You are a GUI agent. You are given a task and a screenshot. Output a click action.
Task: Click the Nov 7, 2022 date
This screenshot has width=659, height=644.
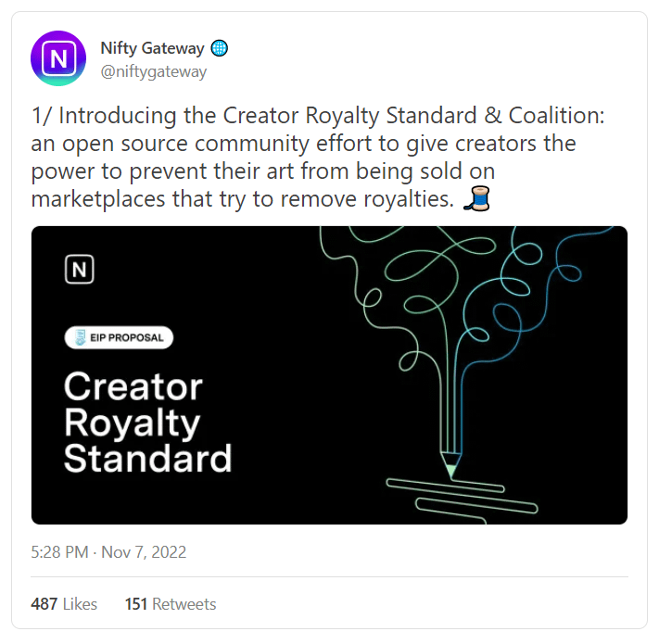pos(143,552)
